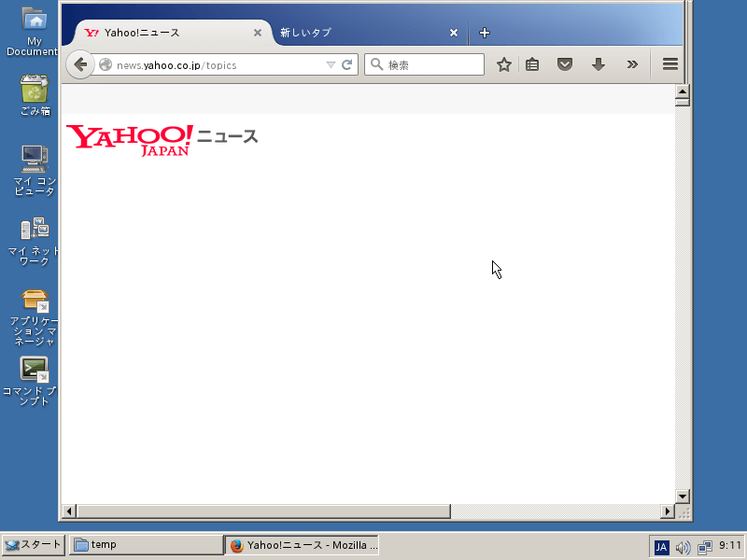The width and height of the screenshot is (747, 560).
Task: Select the コマンド プロンプト desktop icon
Action: 32,381
